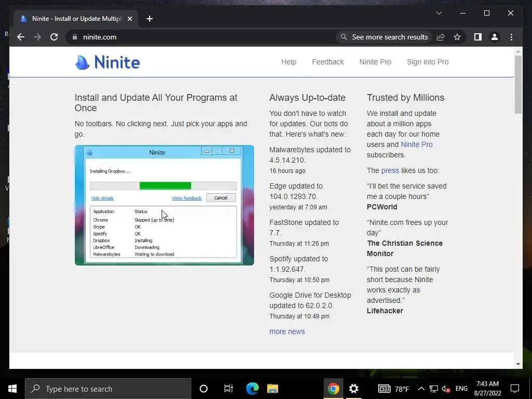The image size is (532, 399).
Task: Reload the ninite.com page
Action: (x=54, y=37)
